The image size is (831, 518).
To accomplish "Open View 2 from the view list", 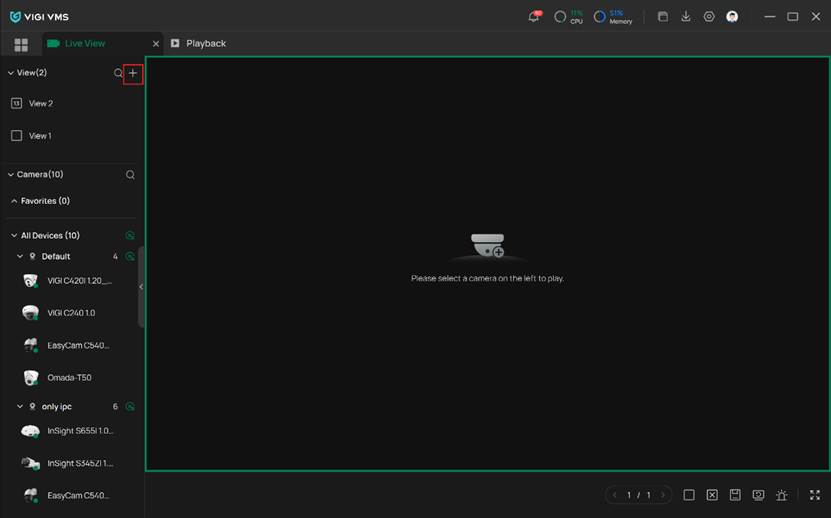I will click(x=40, y=104).
